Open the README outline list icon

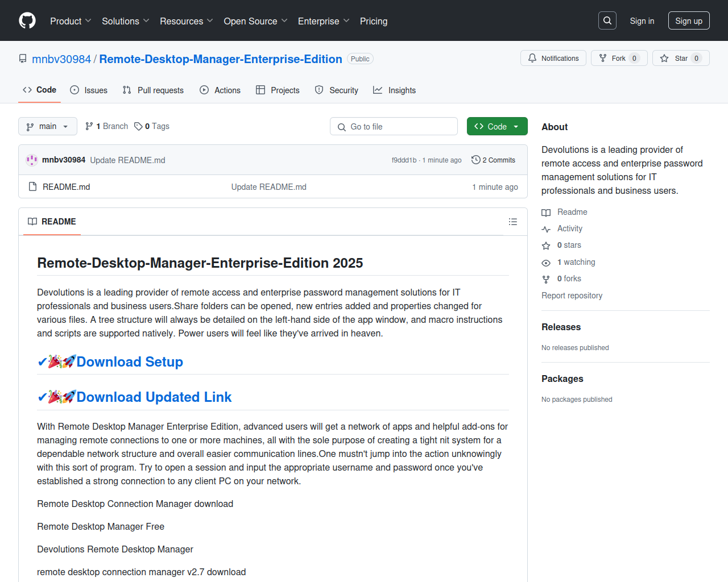pyautogui.click(x=513, y=222)
